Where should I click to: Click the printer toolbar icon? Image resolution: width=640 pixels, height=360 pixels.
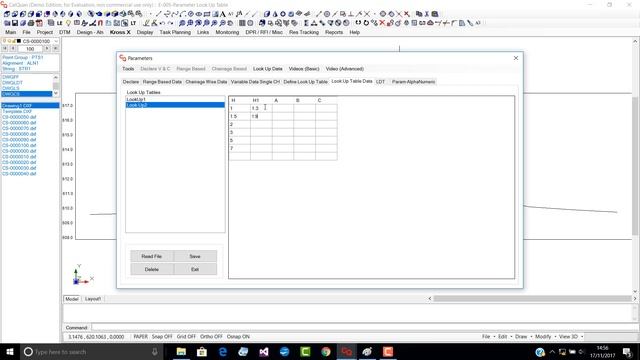point(31,23)
